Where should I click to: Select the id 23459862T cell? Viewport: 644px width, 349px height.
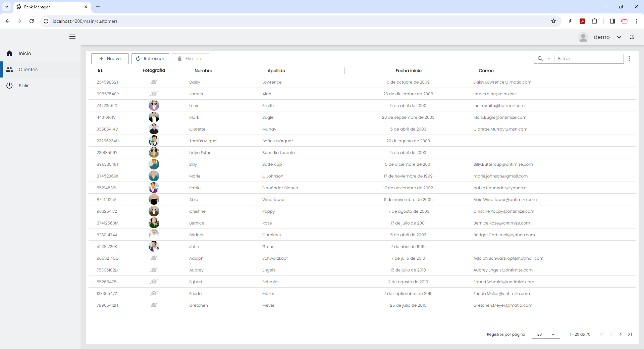tap(107, 82)
